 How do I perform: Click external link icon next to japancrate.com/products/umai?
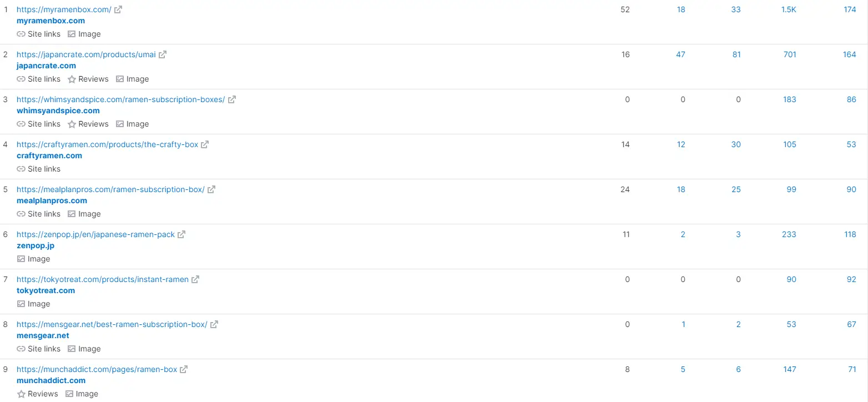coord(163,54)
